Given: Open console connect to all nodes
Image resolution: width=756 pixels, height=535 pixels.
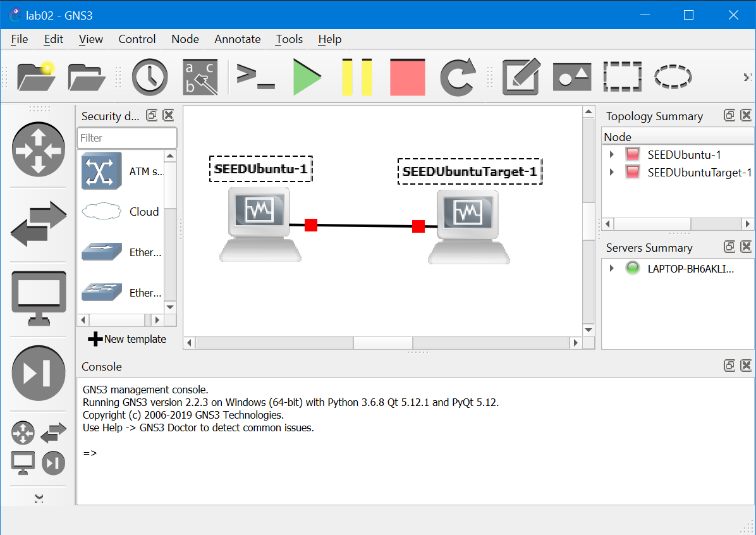Looking at the screenshot, I should click(255, 77).
